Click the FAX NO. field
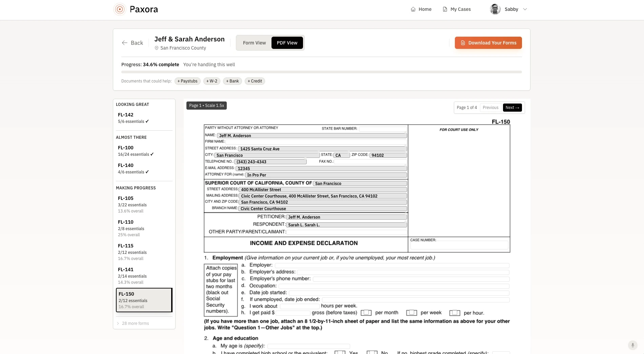The image size is (644, 354). tap(370, 162)
